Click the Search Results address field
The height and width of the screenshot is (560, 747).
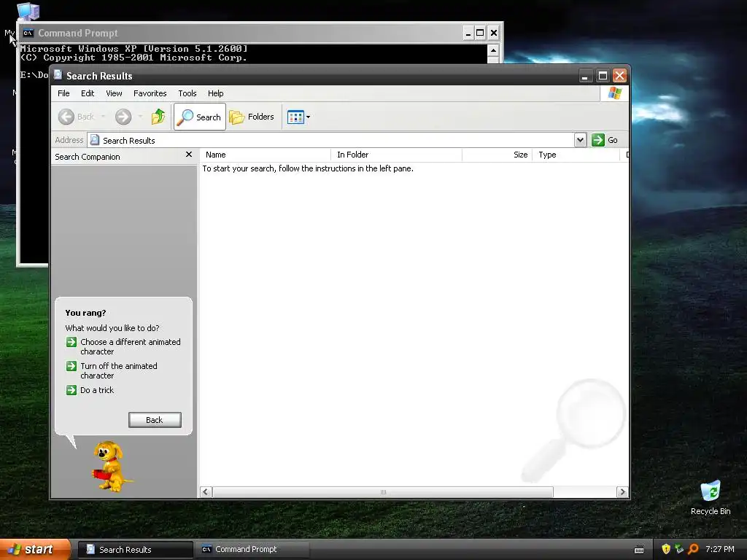(x=331, y=140)
